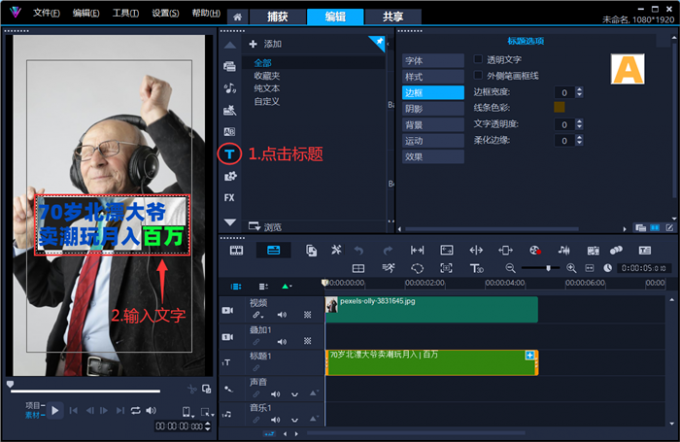
Task: Open the 文件 menu
Action: (46, 13)
